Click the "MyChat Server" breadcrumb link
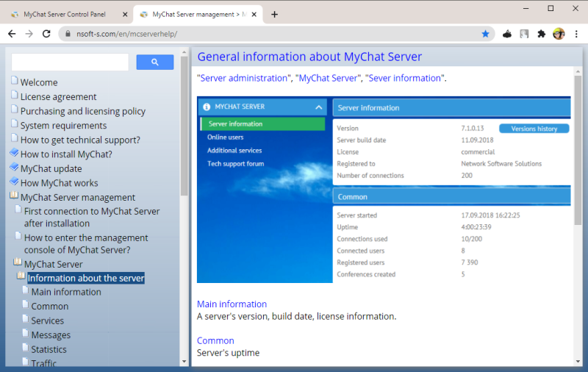 point(329,78)
